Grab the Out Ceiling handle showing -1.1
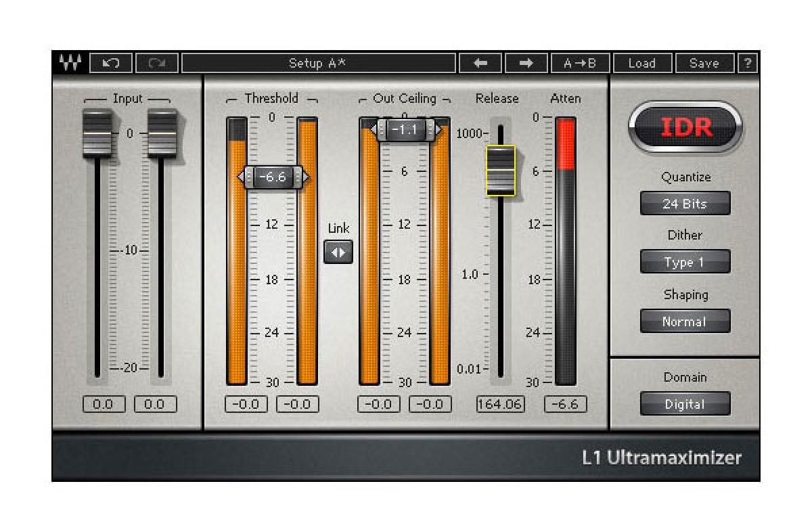 pyautogui.click(x=405, y=129)
